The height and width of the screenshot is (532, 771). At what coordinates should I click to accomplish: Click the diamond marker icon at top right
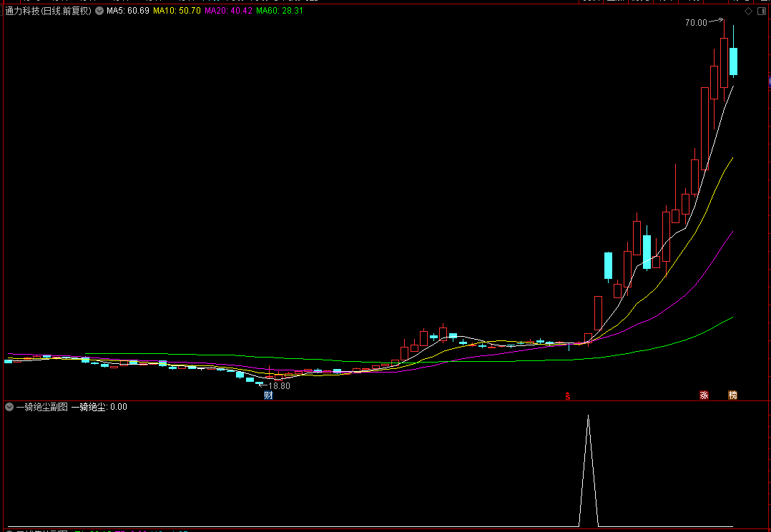pos(748,11)
